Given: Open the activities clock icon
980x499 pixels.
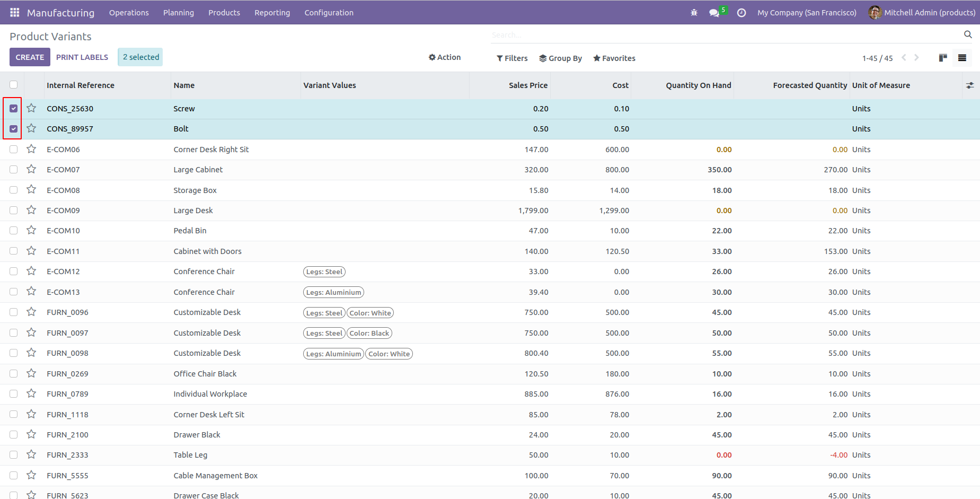Looking at the screenshot, I should (741, 13).
